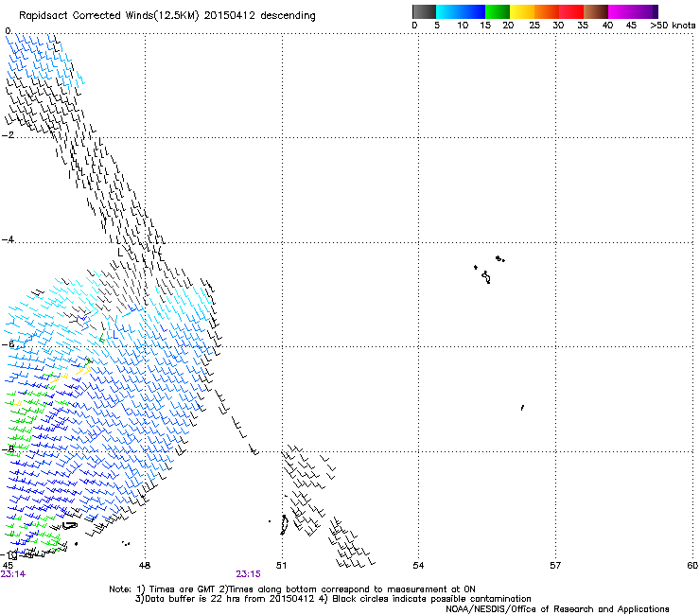Click the longitude label 60
The width and height of the screenshot is (700, 615).
coord(692,566)
